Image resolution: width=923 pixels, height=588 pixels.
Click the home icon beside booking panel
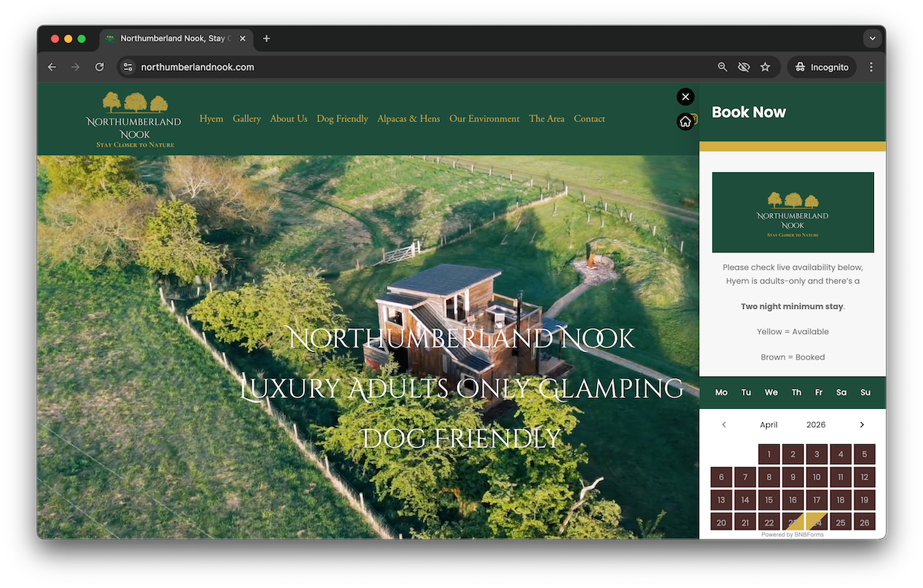(x=685, y=121)
